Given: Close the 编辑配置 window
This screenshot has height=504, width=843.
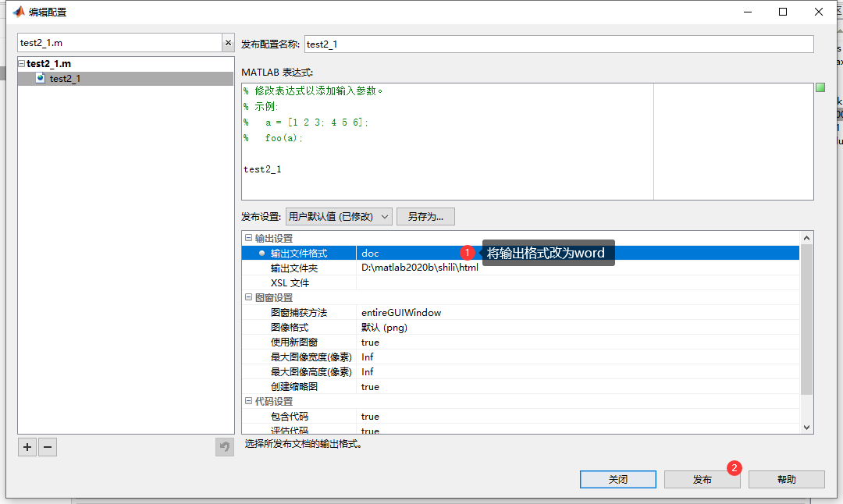Looking at the screenshot, I should 818,12.
